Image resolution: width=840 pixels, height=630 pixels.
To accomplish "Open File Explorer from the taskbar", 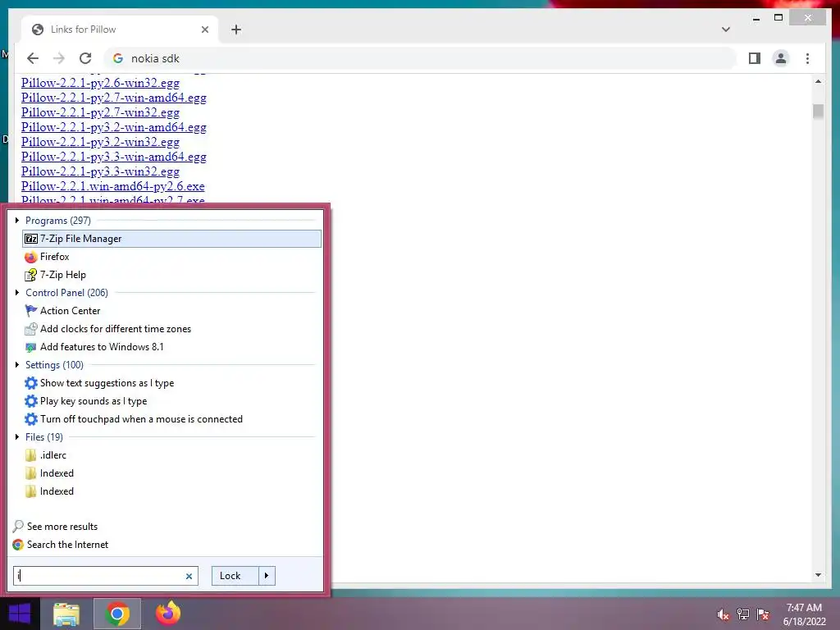I will click(66, 614).
